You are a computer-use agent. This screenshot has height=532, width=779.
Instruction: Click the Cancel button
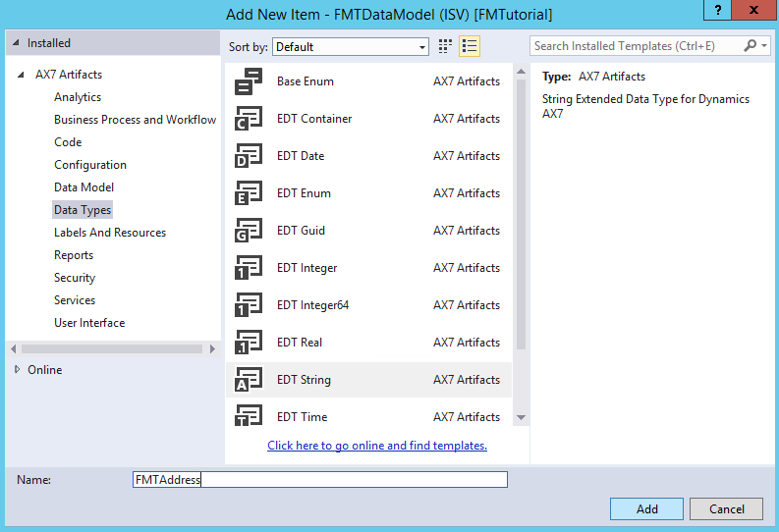[726, 509]
